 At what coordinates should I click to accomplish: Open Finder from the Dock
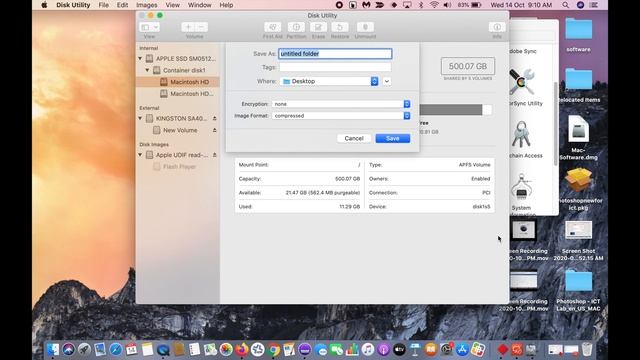coord(53,349)
